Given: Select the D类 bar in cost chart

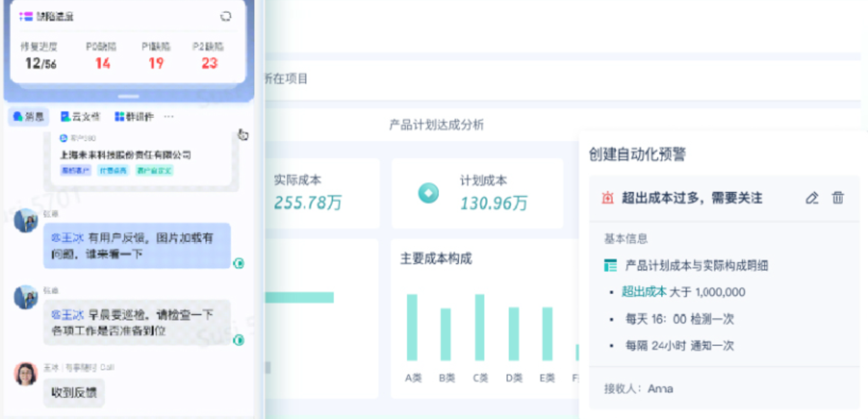Looking at the screenshot, I should [x=513, y=334].
